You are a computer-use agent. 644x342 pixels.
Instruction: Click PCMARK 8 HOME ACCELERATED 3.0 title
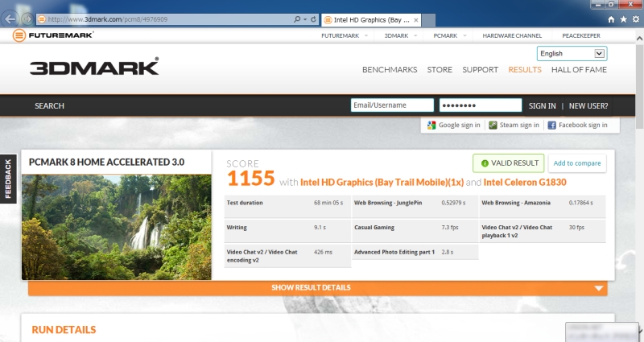[106, 163]
